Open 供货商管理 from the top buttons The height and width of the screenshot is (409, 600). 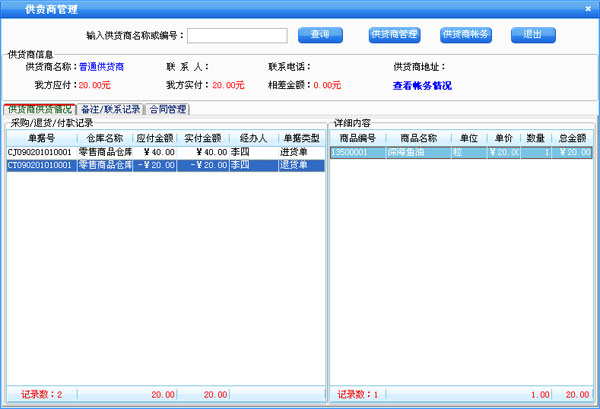(x=394, y=35)
